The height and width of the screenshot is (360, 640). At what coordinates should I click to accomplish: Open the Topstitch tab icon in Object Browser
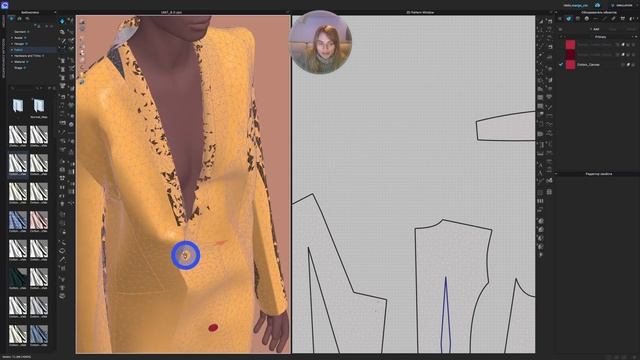(x=604, y=19)
